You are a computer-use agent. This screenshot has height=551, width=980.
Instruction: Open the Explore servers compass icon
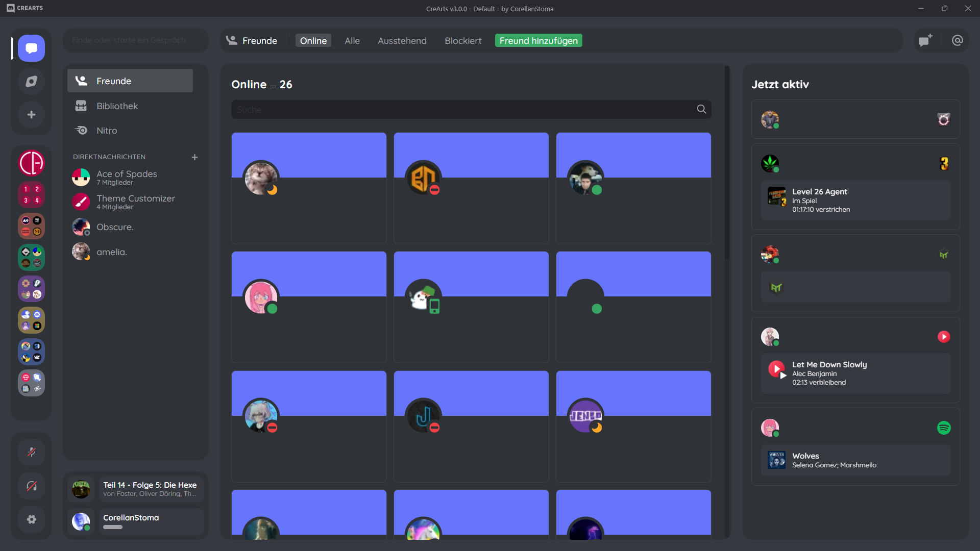pyautogui.click(x=31, y=82)
